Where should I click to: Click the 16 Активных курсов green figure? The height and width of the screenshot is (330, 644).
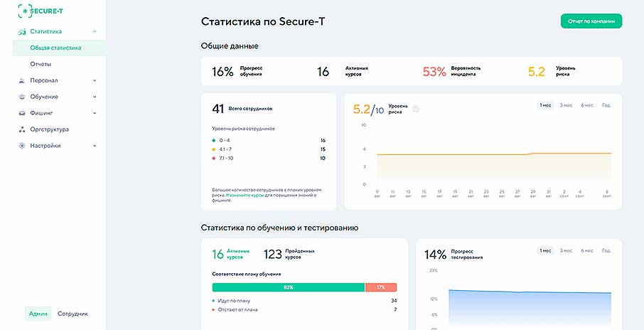[218, 255]
